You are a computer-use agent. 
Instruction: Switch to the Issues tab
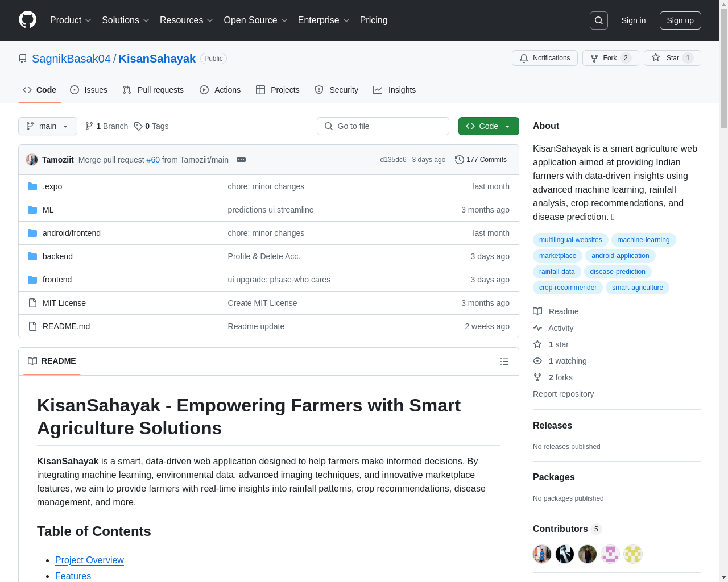(89, 90)
